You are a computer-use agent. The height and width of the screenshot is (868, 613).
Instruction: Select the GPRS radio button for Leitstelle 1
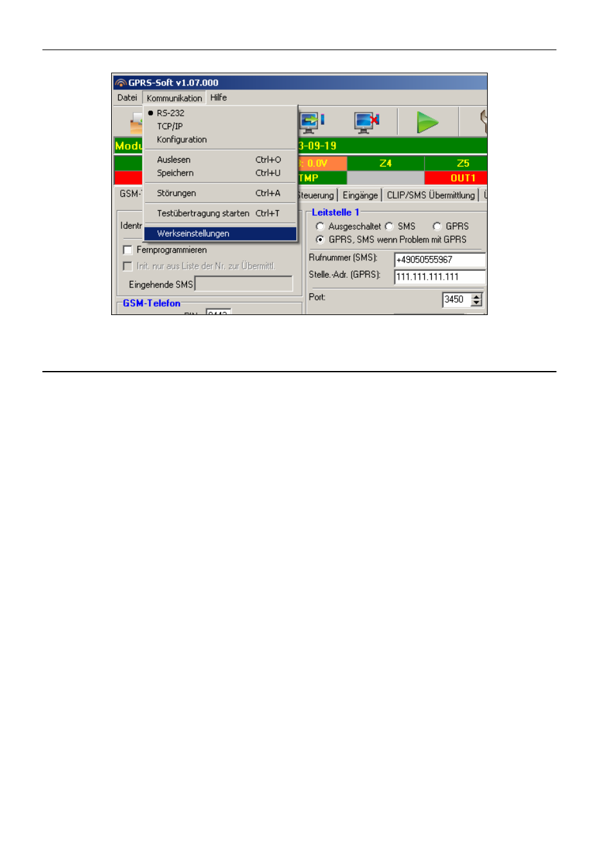[437, 226]
